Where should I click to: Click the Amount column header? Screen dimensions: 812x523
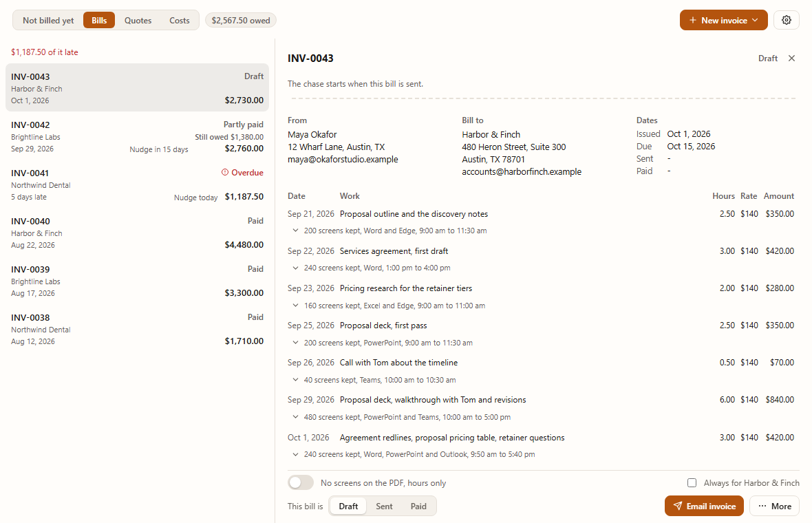tap(779, 195)
